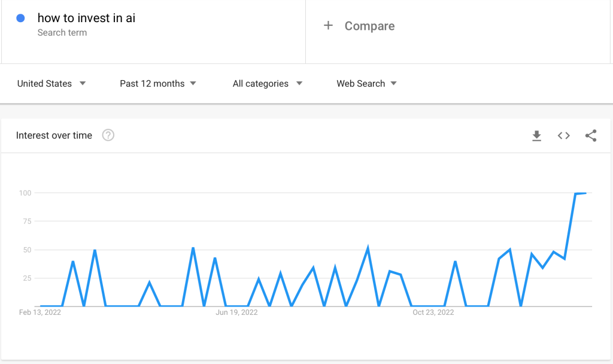
Task: Click the Interest over time heading
Action: tap(54, 135)
